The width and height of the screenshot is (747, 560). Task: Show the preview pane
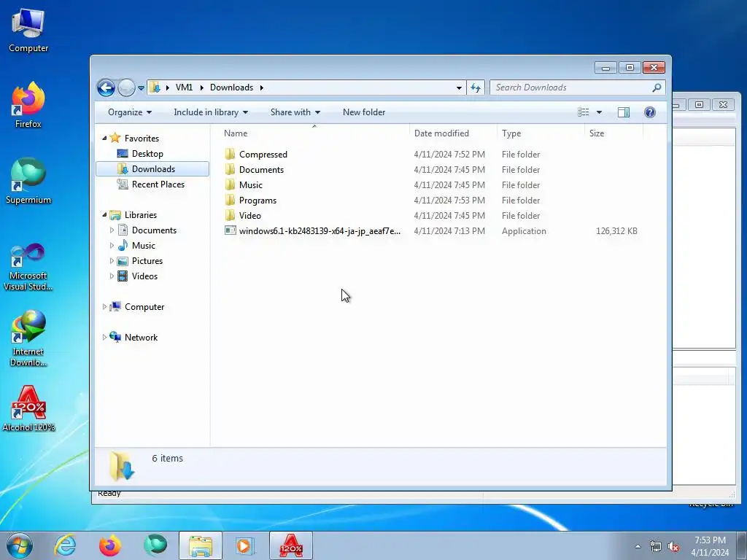click(x=623, y=112)
